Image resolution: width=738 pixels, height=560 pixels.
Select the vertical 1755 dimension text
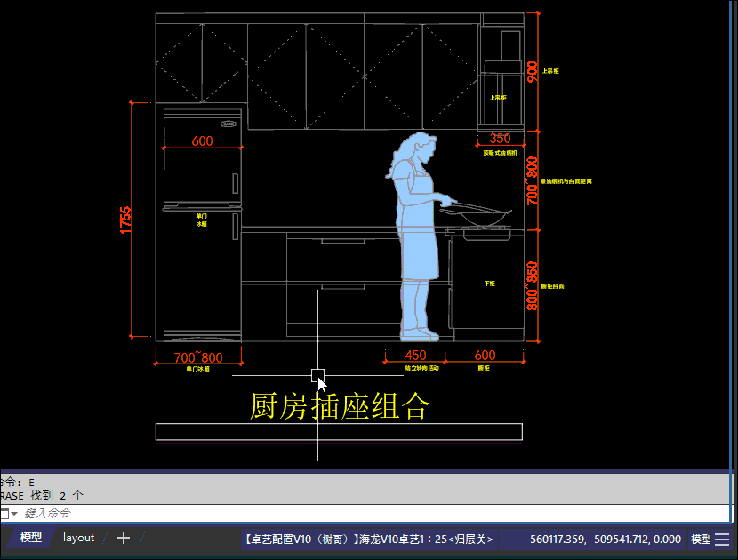pyautogui.click(x=125, y=220)
